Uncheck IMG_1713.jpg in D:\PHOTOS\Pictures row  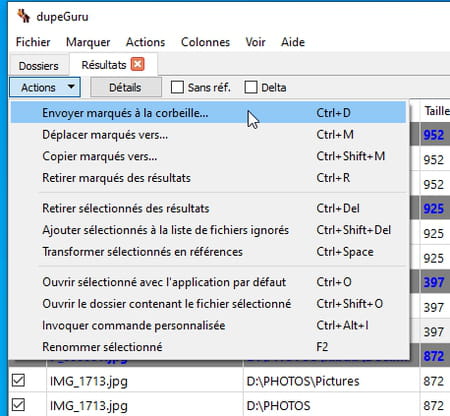click(x=18, y=380)
